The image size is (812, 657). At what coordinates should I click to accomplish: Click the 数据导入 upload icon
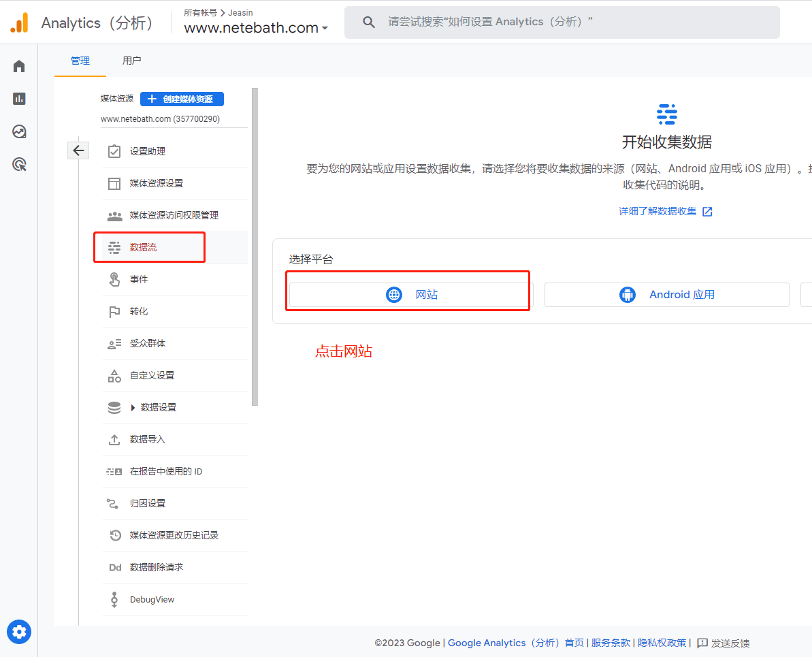click(x=114, y=439)
